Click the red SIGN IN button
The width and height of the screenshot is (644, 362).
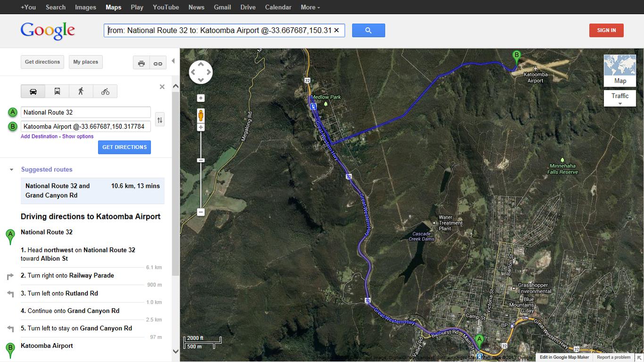606,30
